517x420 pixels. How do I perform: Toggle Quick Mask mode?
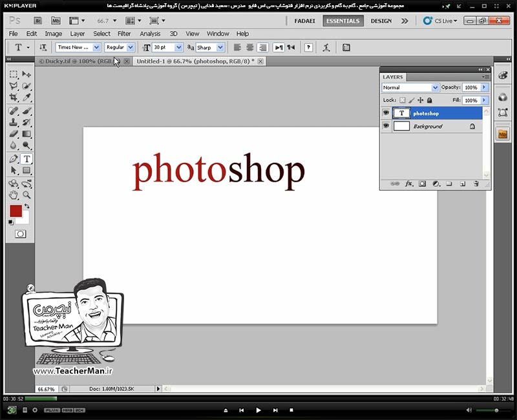[21, 234]
